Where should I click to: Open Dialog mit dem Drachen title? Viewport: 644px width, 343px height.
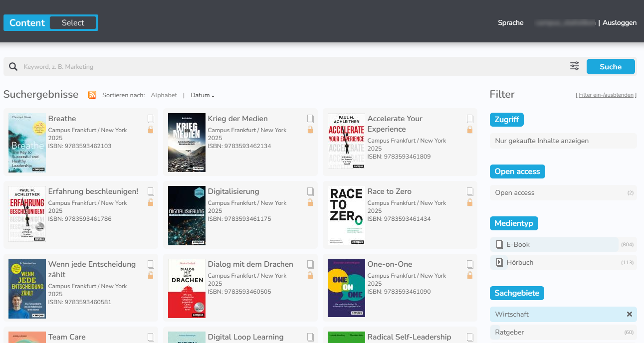(x=250, y=264)
